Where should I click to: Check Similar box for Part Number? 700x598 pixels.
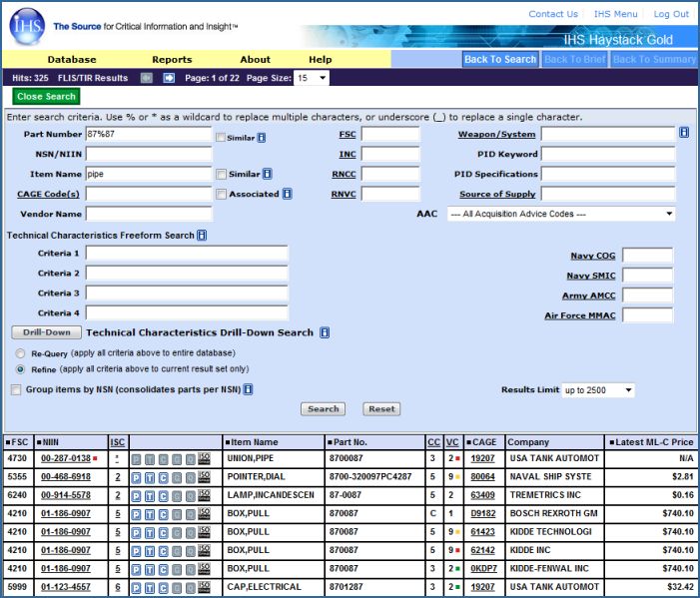[x=220, y=138]
